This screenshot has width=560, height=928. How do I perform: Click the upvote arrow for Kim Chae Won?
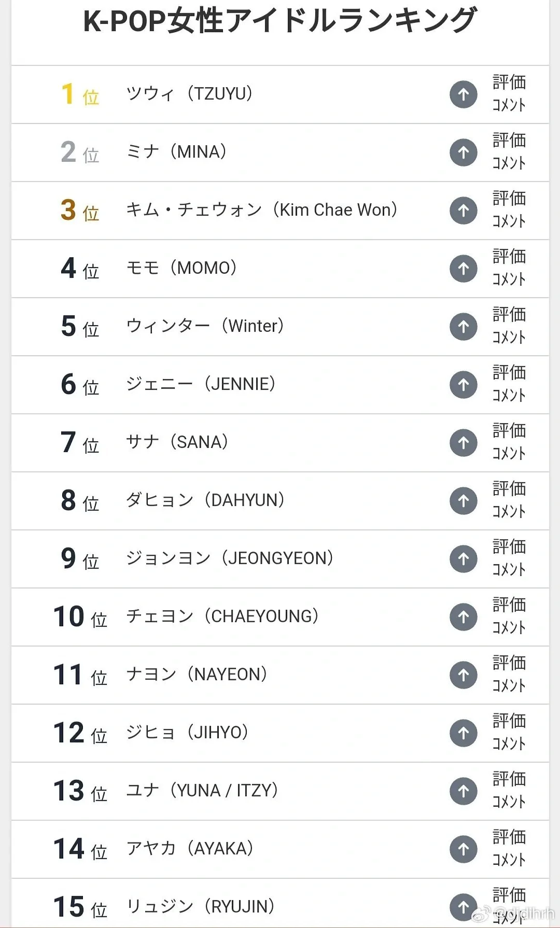coord(464,210)
